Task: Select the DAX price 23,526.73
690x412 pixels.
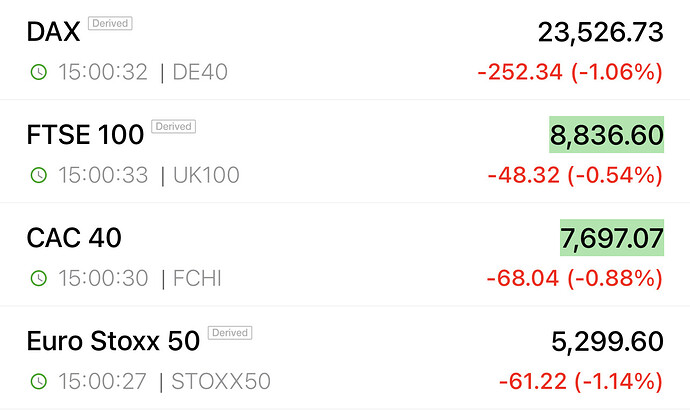Action: click(x=600, y=32)
